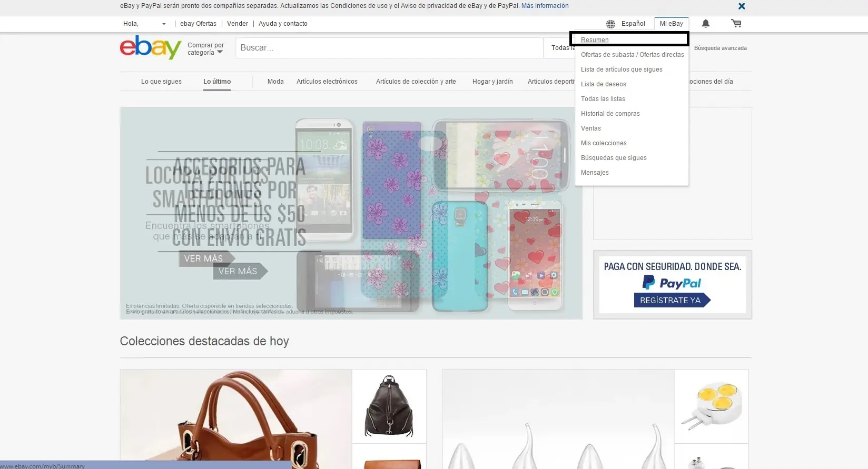Open Artículos de colección y arte
The image size is (868, 469).
click(416, 82)
